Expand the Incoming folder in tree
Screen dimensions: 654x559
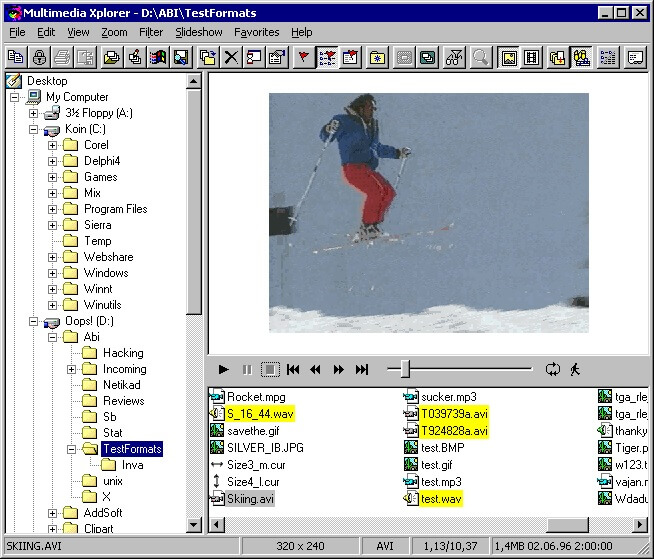pos(72,369)
